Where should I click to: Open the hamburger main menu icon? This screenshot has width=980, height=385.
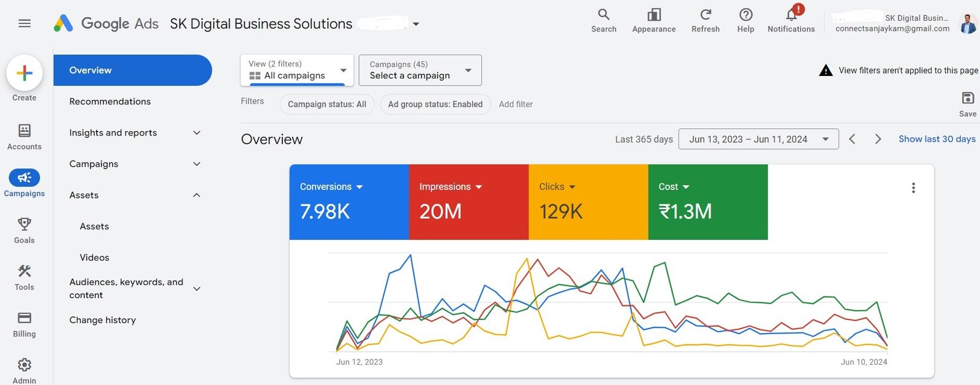click(24, 23)
